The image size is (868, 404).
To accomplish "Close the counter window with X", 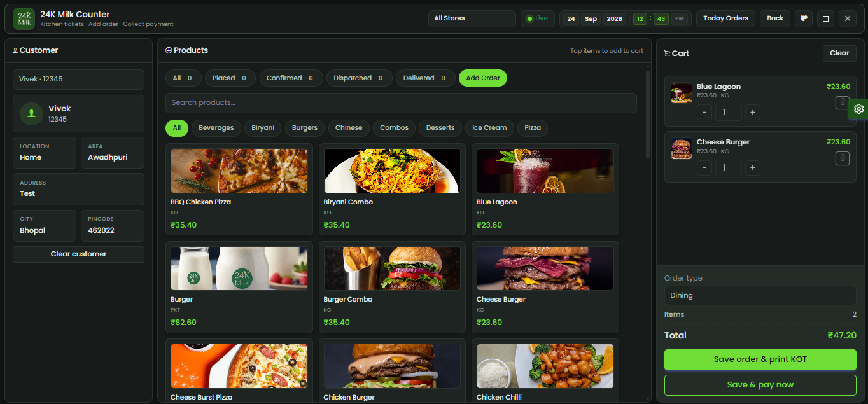I will click(x=848, y=18).
